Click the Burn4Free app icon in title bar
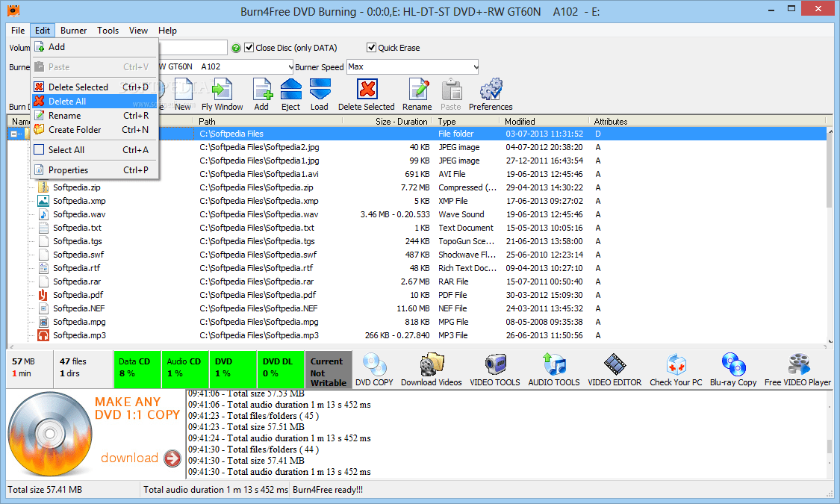 point(13,10)
